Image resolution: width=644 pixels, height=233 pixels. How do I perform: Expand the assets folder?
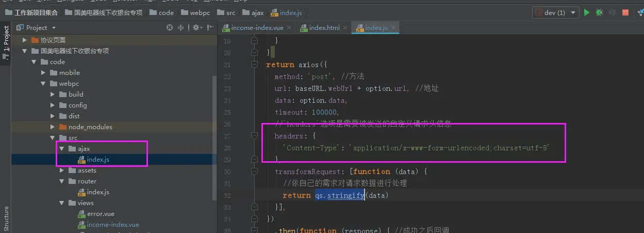62,170
